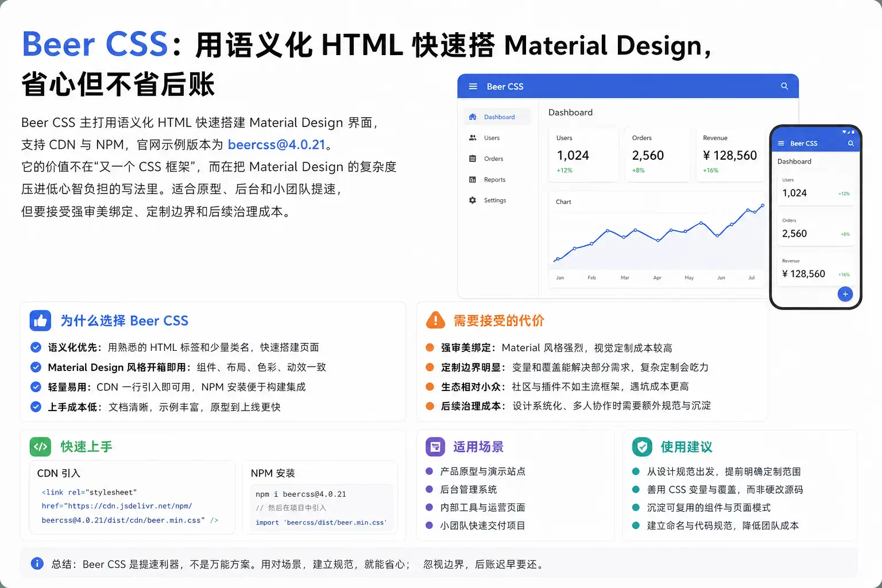
Task: Click the green code icon beside 快速上手
Action: click(40, 446)
